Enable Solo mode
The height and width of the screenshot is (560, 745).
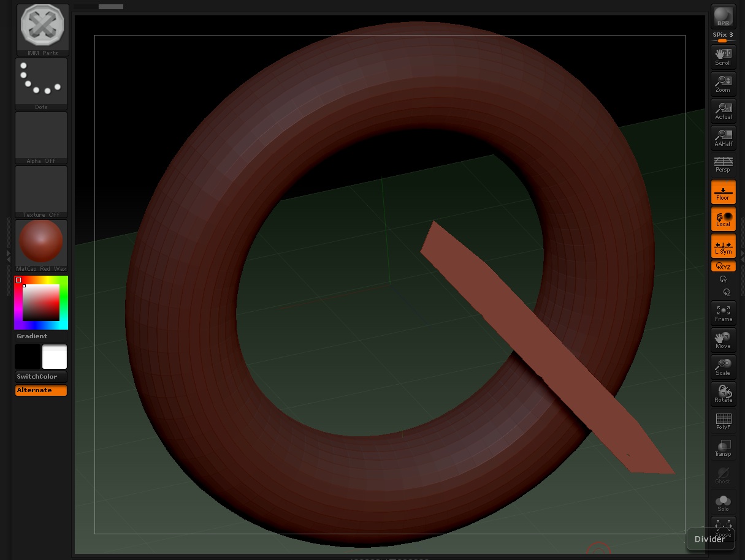pos(724,502)
